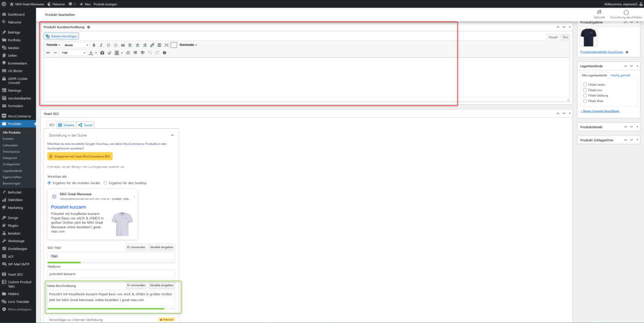Insert the read-more tag

click(159, 45)
